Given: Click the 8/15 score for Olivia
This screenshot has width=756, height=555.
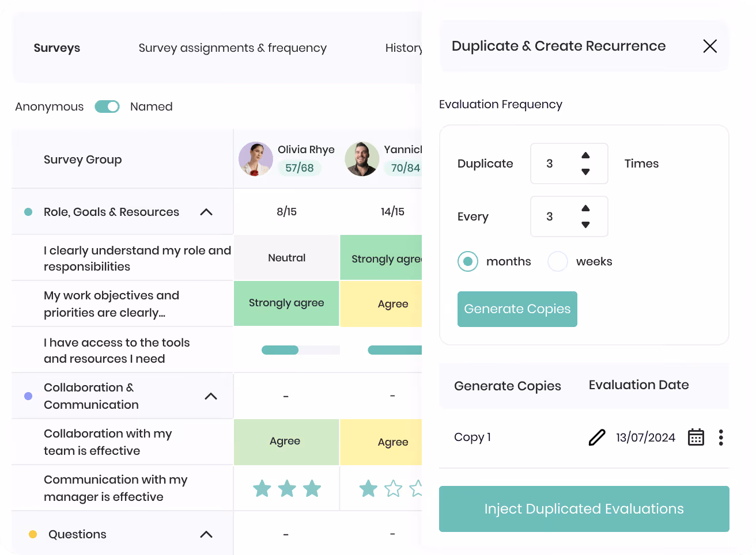Looking at the screenshot, I should [x=286, y=212].
